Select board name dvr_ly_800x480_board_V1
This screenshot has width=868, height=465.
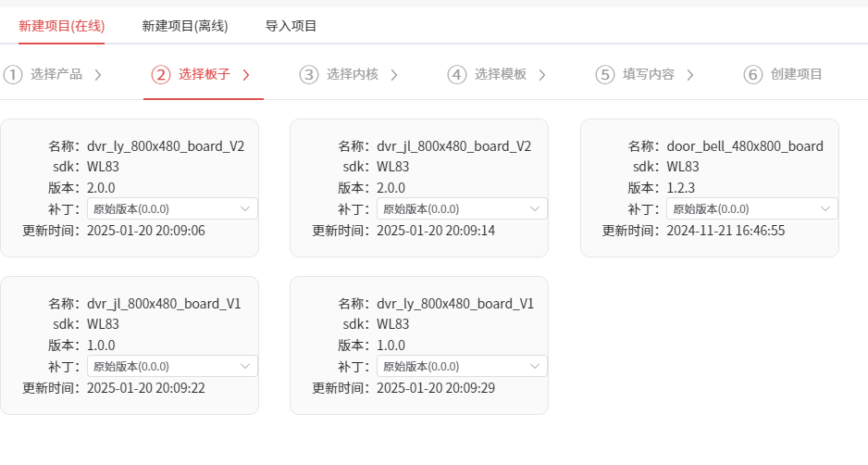pyautogui.click(x=455, y=304)
